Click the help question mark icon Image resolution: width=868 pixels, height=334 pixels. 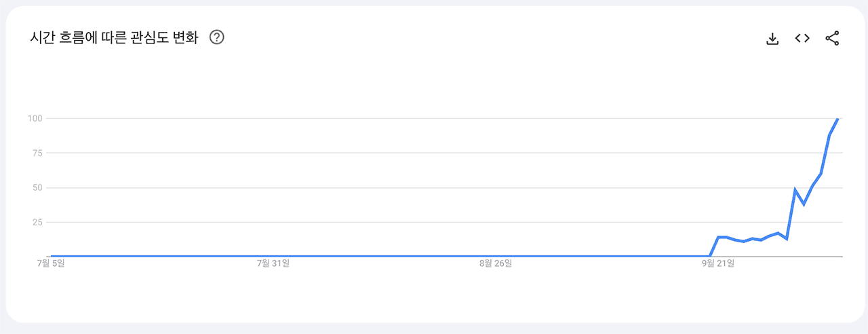(x=217, y=38)
